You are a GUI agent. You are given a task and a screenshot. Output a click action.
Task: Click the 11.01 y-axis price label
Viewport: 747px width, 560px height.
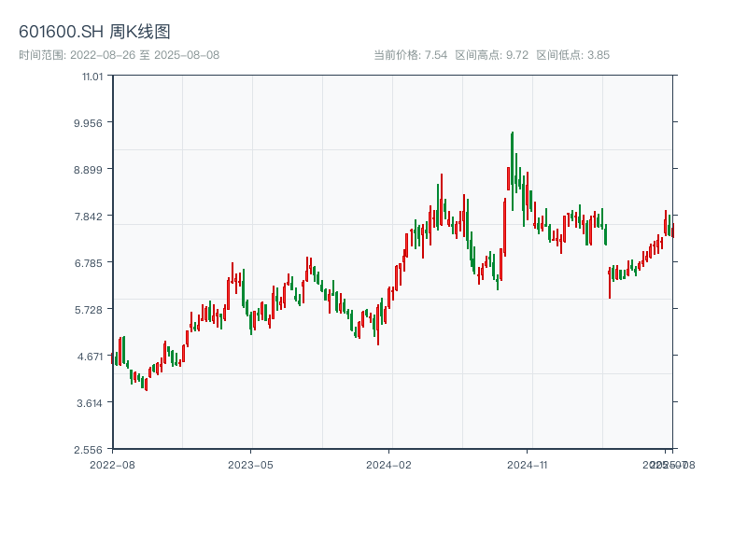click(92, 76)
